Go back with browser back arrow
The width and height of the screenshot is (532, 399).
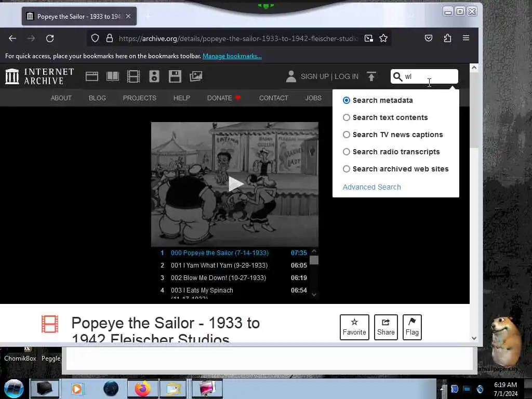point(12,38)
